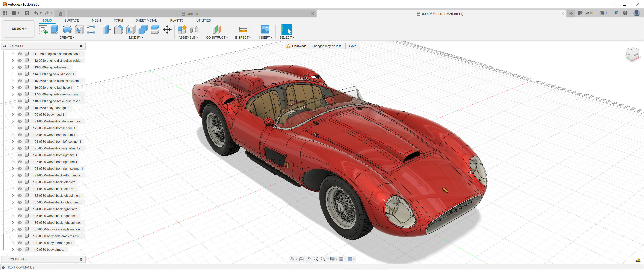The image size is (644, 270).
Task: Select the Joint tool icon
Action: pos(194,30)
